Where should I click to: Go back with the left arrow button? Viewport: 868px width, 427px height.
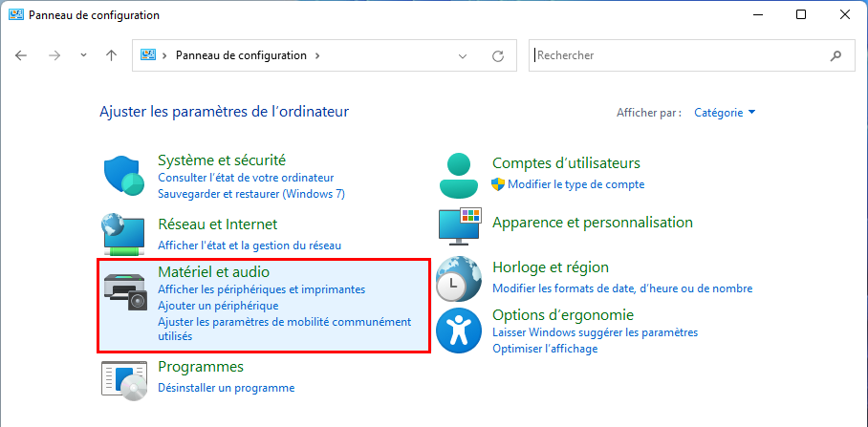tap(21, 55)
